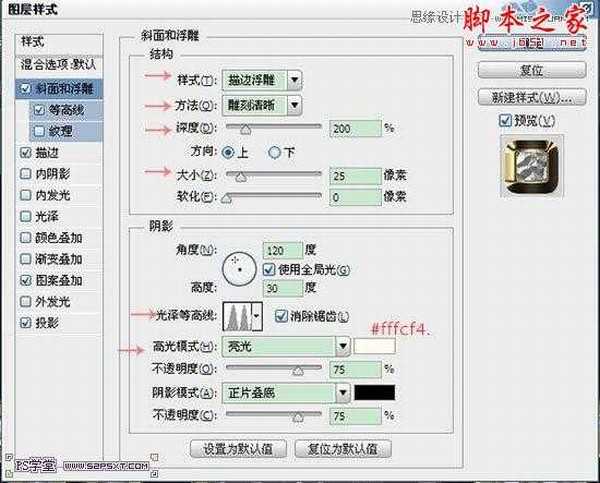Image resolution: width=600 pixels, height=483 pixels.
Task: Click the 大小 slider handle
Action: point(241,177)
